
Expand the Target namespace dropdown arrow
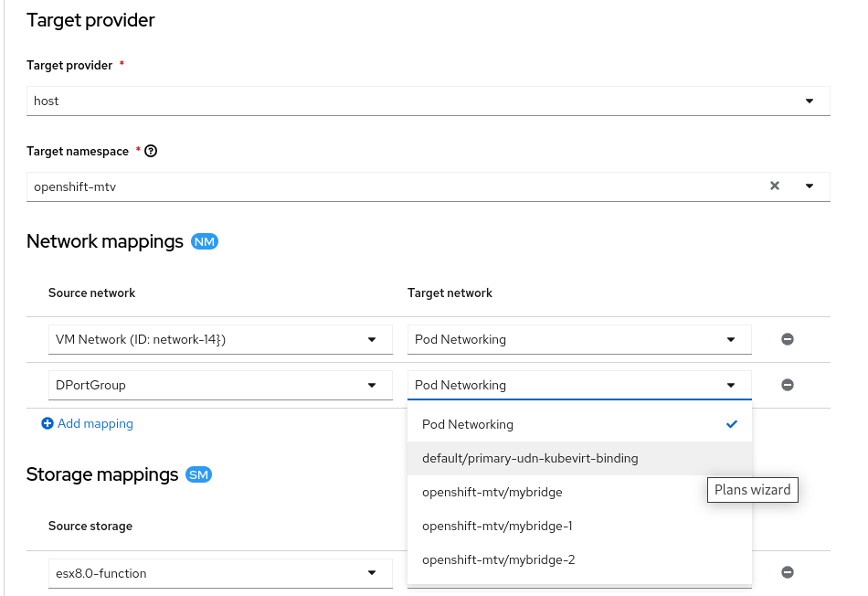click(810, 186)
